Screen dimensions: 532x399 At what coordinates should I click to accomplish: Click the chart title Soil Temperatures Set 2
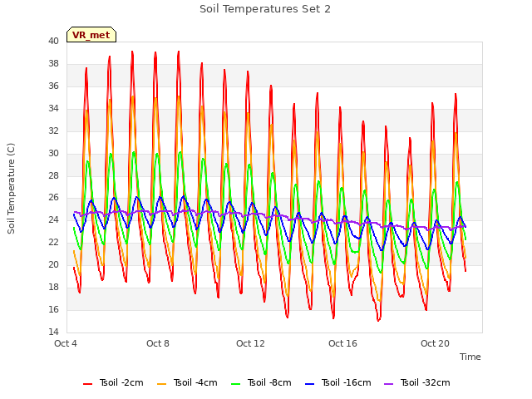point(265,9)
